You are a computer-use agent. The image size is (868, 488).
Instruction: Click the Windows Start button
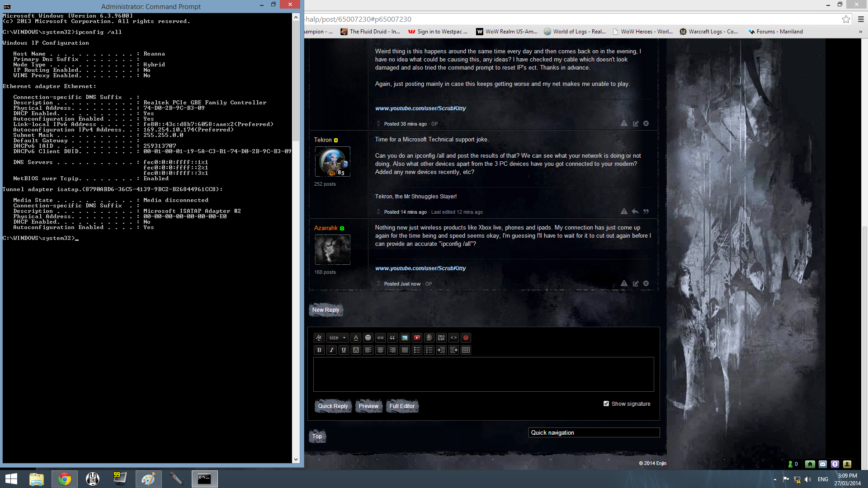11,479
